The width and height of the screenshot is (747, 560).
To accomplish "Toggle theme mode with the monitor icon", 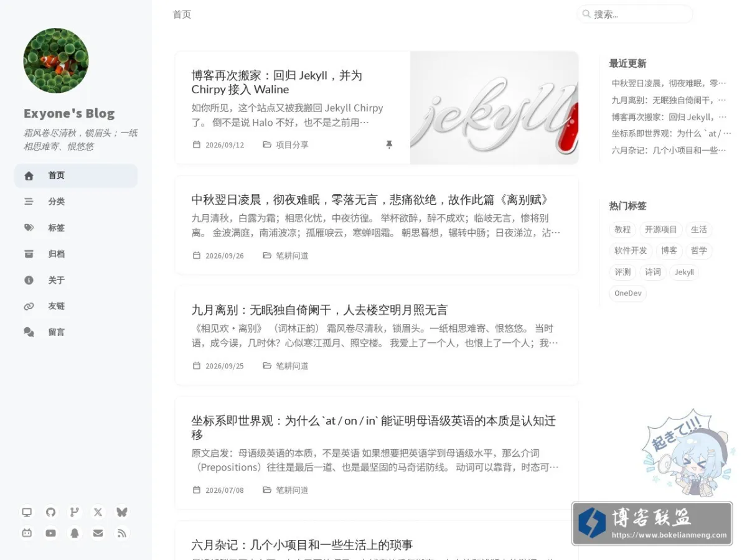I will (x=27, y=512).
